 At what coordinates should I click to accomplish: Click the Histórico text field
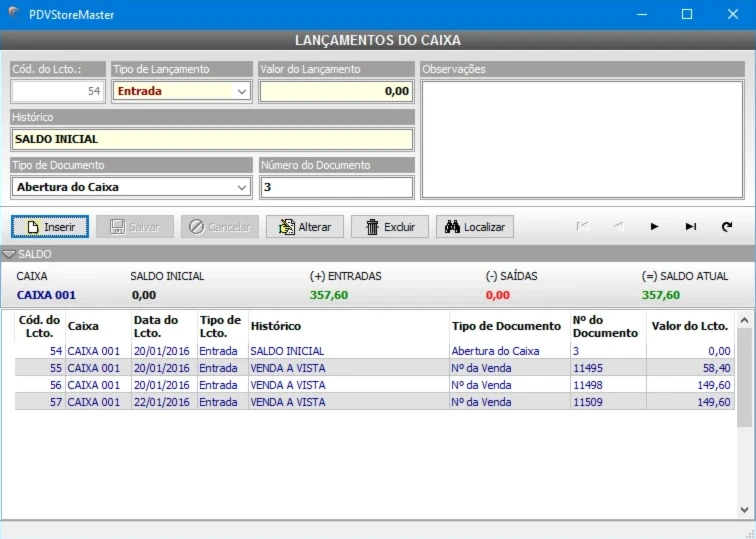tap(211, 139)
